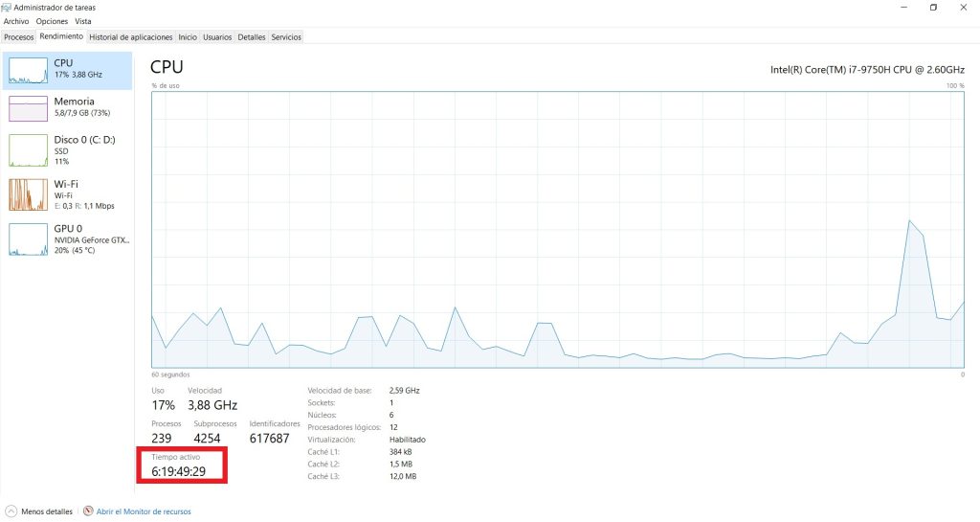This screenshot has width=980, height=522.
Task: Open the Servicios tab
Action: point(286,37)
